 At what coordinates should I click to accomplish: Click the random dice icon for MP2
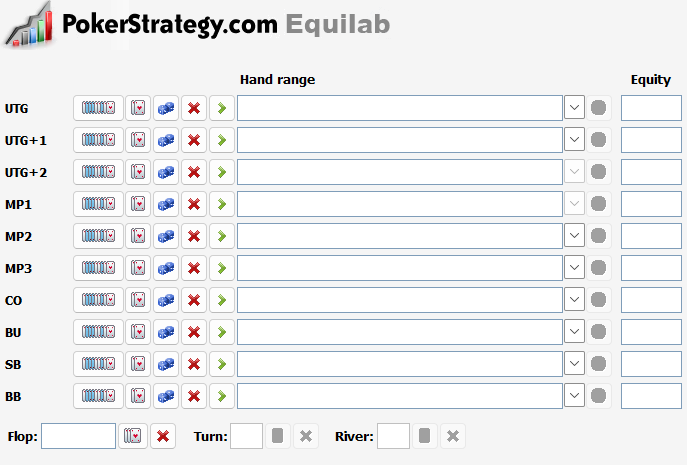(x=166, y=236)
